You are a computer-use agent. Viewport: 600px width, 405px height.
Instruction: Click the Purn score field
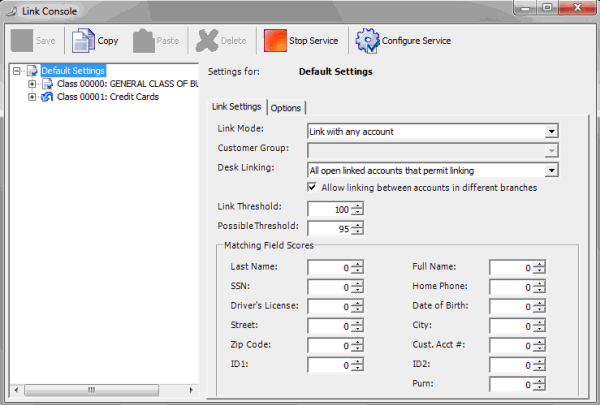click(511, 385)
